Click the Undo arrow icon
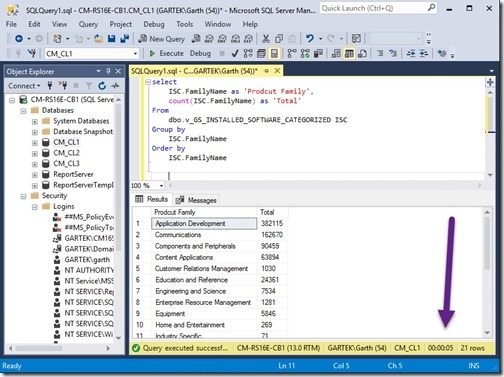The width and height of the screenshot is (504, 377). 310,39
